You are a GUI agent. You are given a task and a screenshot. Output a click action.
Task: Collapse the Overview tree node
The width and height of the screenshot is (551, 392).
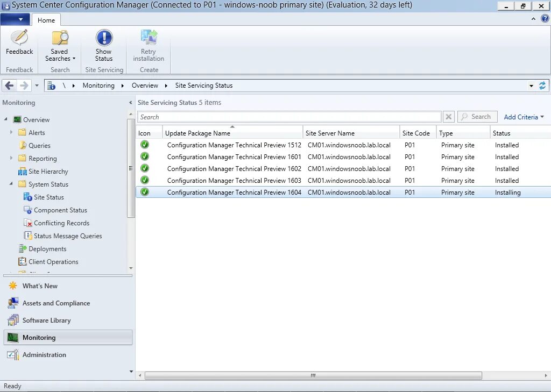point(5,119)
